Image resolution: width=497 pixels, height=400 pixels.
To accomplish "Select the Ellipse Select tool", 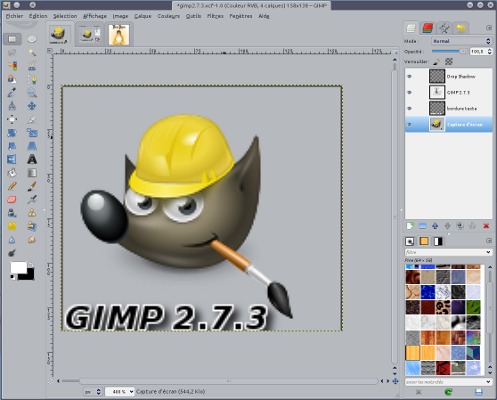I will [x=32, y=39].
